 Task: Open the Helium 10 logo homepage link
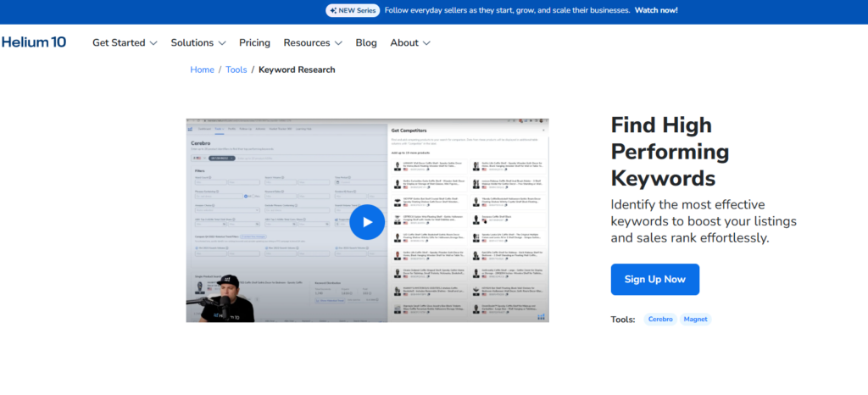point(34,42)
